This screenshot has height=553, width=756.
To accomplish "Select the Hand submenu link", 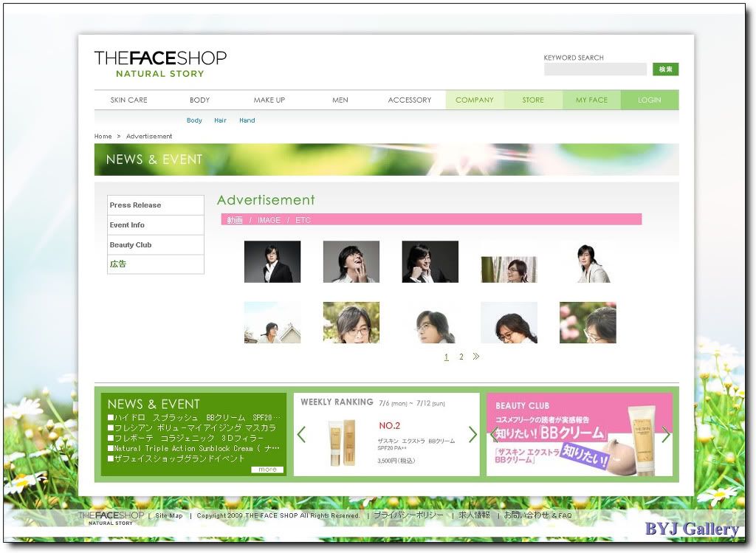I will coord(247,120).
